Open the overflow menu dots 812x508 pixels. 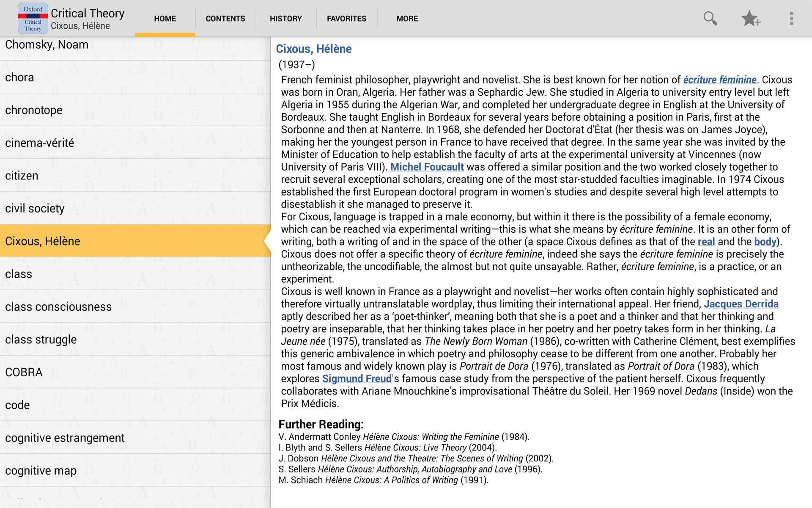point(791,19)
